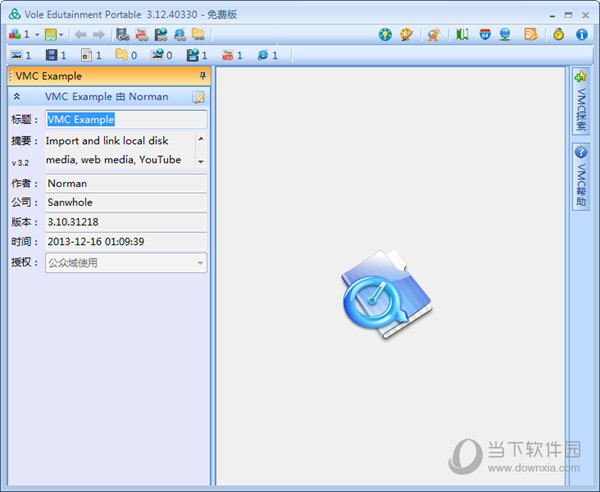Click the back arrow button

tap(80, 35)
